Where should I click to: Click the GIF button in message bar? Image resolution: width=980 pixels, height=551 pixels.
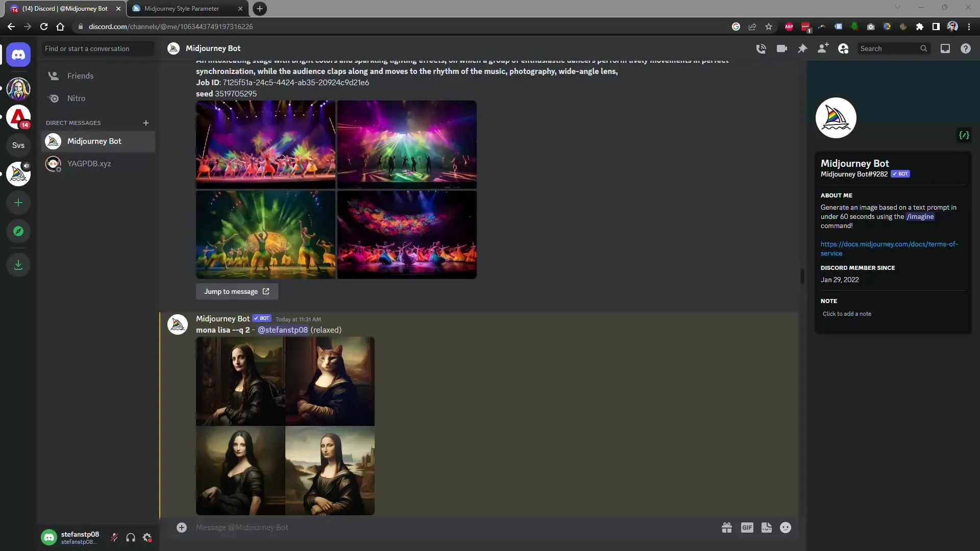pyautogui.click(x=747, y=528)
